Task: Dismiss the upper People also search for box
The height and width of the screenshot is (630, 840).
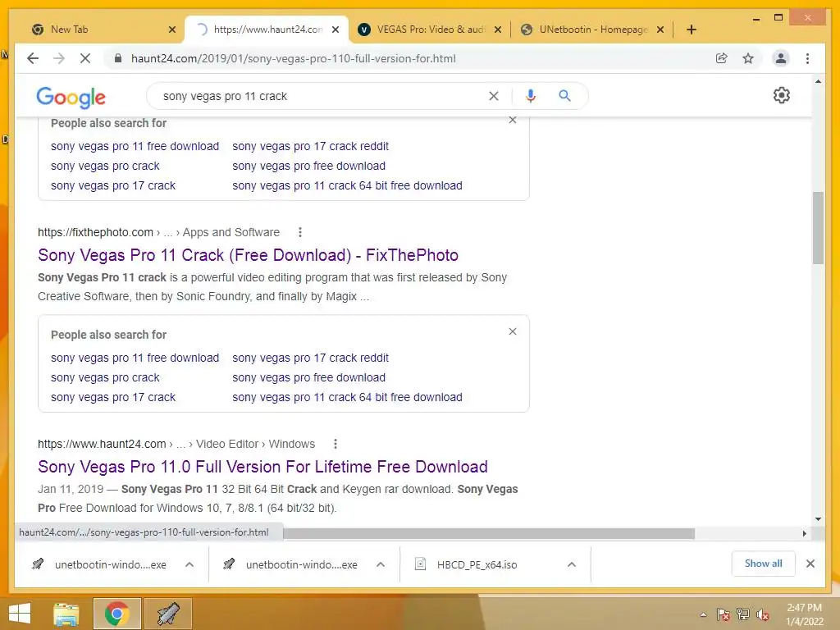Action: [512, 120]
